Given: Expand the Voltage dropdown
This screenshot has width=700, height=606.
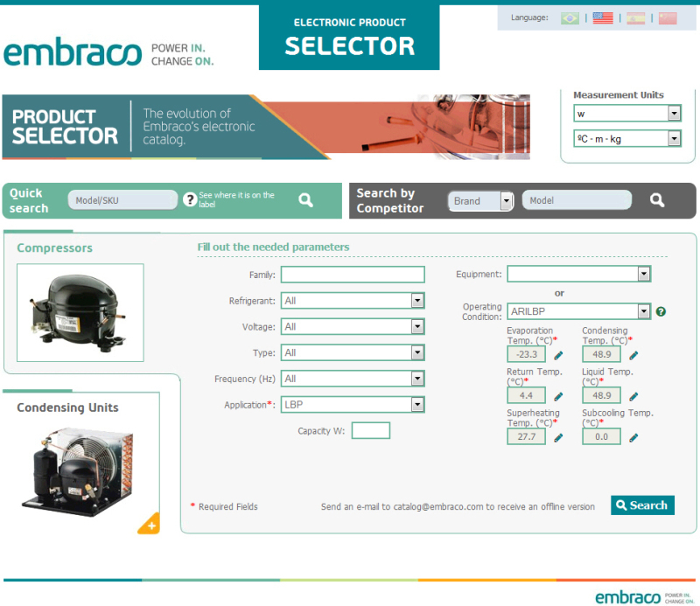Looking at the screenshot, I should (353, 327).
